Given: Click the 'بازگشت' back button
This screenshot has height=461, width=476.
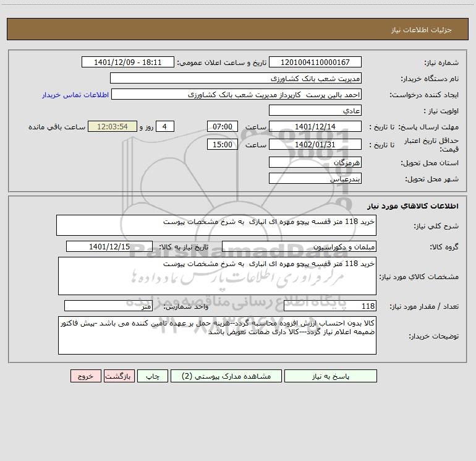Looking at the screenshot, I should (119, 376).
